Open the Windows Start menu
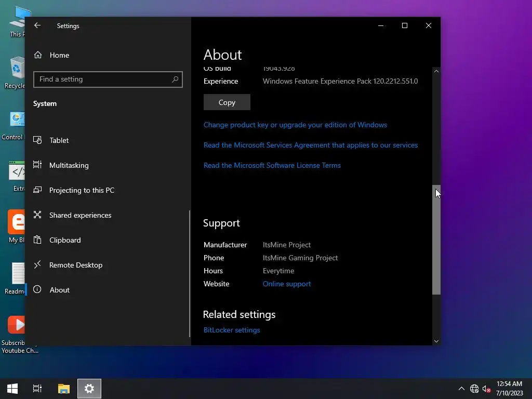Viewport: 532px width, 399px height. (x=12, y=389)
